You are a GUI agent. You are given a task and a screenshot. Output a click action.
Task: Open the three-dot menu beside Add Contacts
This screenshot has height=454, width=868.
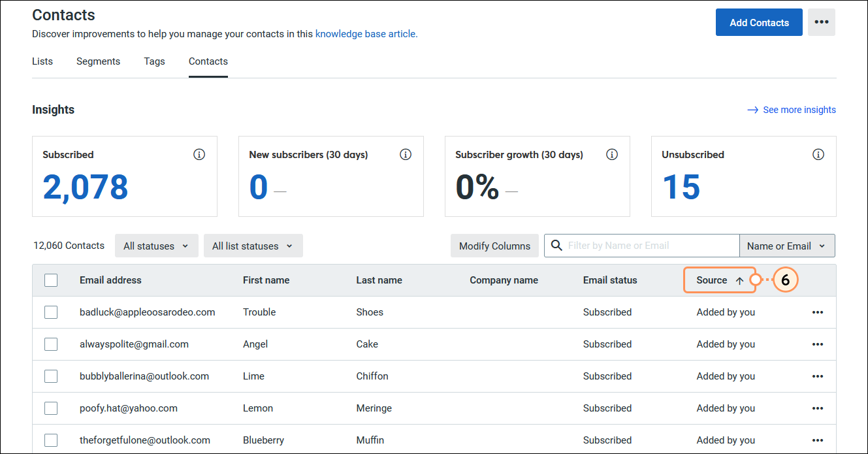821,22
